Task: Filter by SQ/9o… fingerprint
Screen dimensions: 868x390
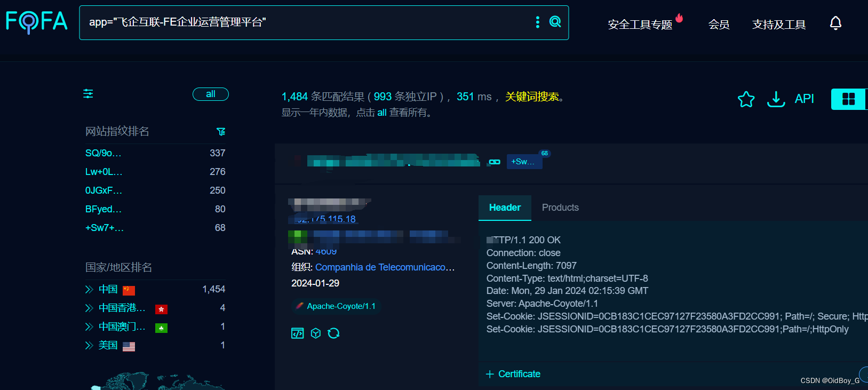Action: 103,153
